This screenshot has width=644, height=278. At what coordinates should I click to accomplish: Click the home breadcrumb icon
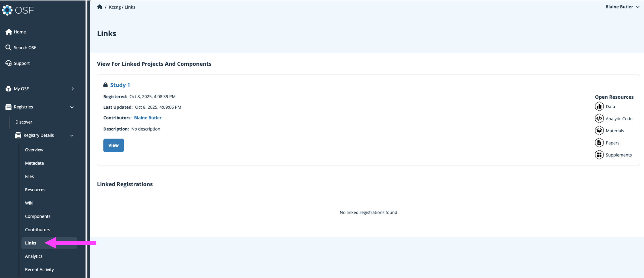click(99, 7)
